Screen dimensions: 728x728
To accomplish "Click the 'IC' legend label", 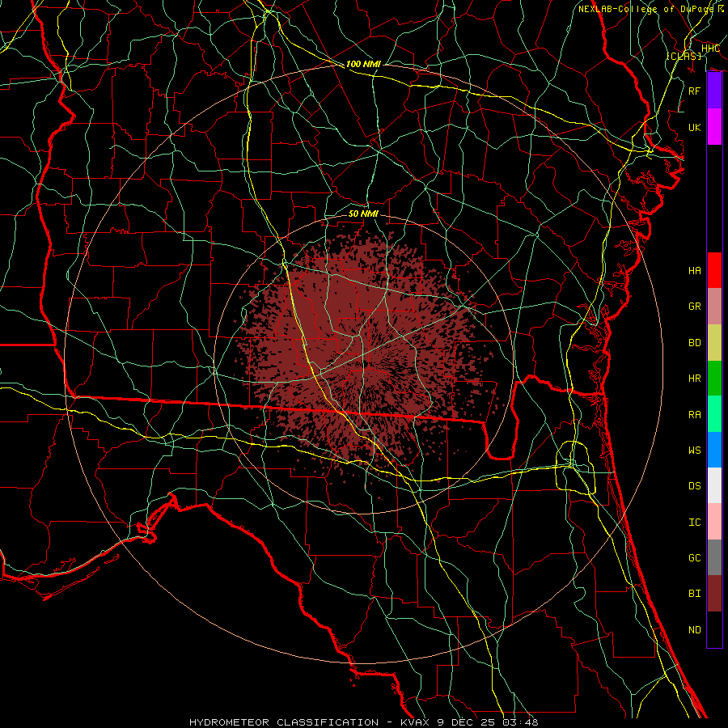I will [x=695, y=523].
